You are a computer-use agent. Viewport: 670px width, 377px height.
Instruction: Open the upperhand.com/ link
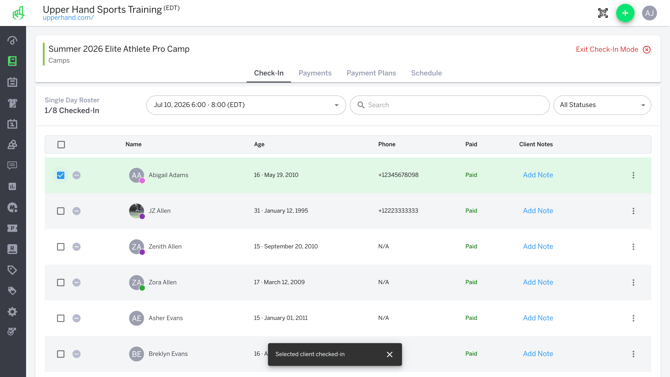pyautogui.click(x=68, y=18)
